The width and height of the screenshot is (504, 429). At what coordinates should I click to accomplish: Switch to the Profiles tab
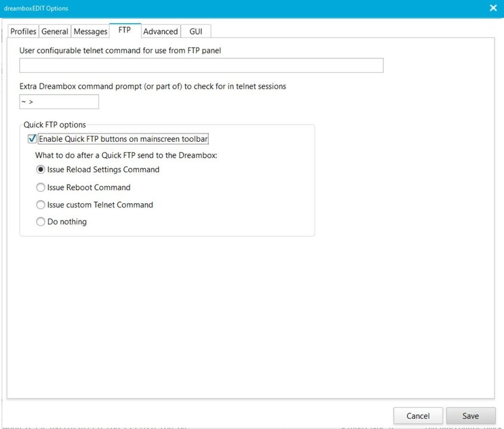pos(24,32)
